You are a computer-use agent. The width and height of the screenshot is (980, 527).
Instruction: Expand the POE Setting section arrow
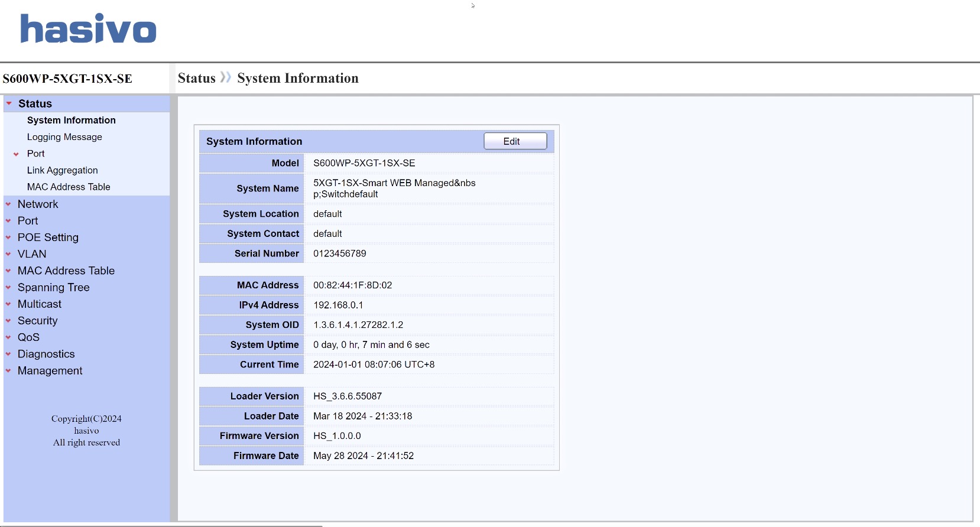pos(8,238)
